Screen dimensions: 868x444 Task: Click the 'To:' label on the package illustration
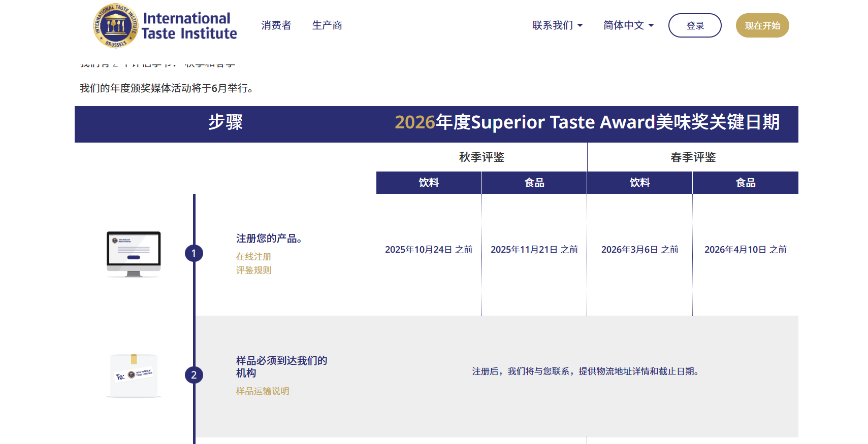(x=122, y=377)
